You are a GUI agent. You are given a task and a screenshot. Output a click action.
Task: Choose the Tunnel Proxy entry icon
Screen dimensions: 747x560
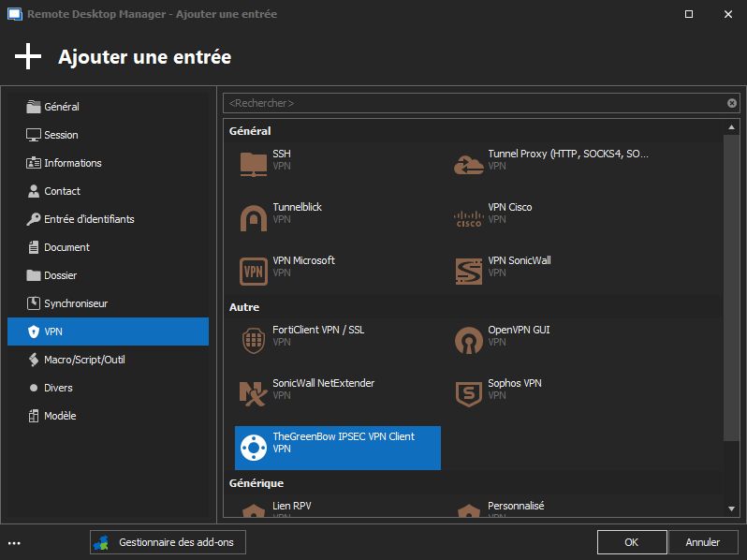468,164
